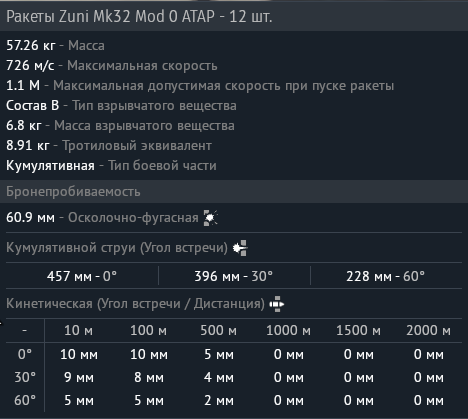Select the '228 мм - 60°' cell
468x419 pixels.
385,276
